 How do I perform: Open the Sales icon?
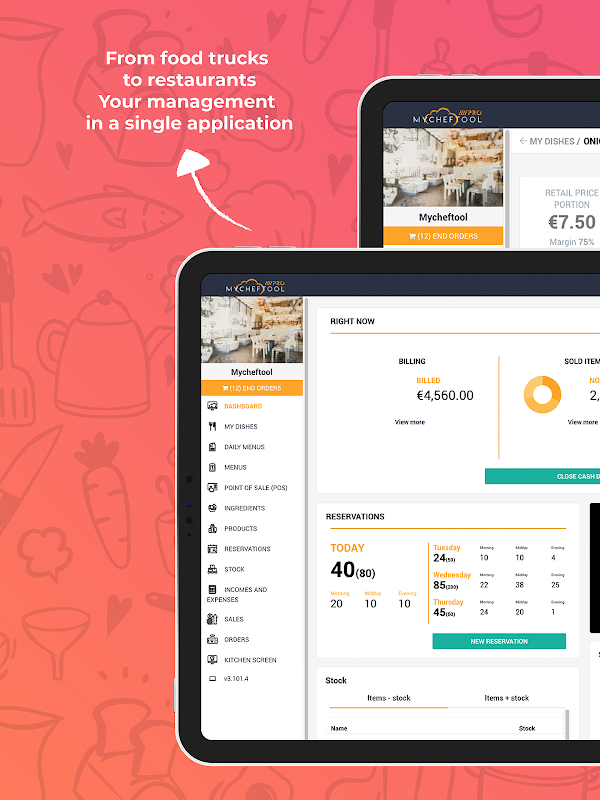pos(212,619)
